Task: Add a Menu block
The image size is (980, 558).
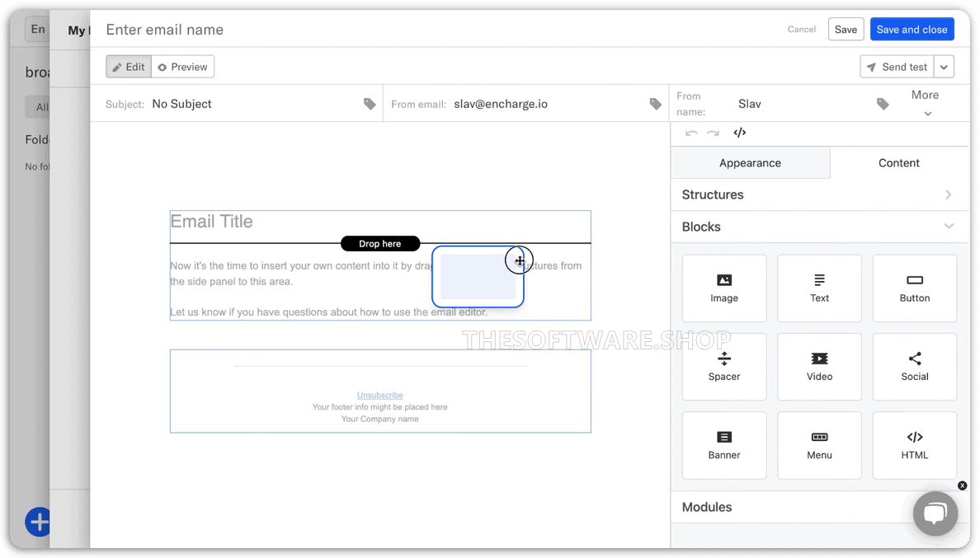Action: coord(819,445)
